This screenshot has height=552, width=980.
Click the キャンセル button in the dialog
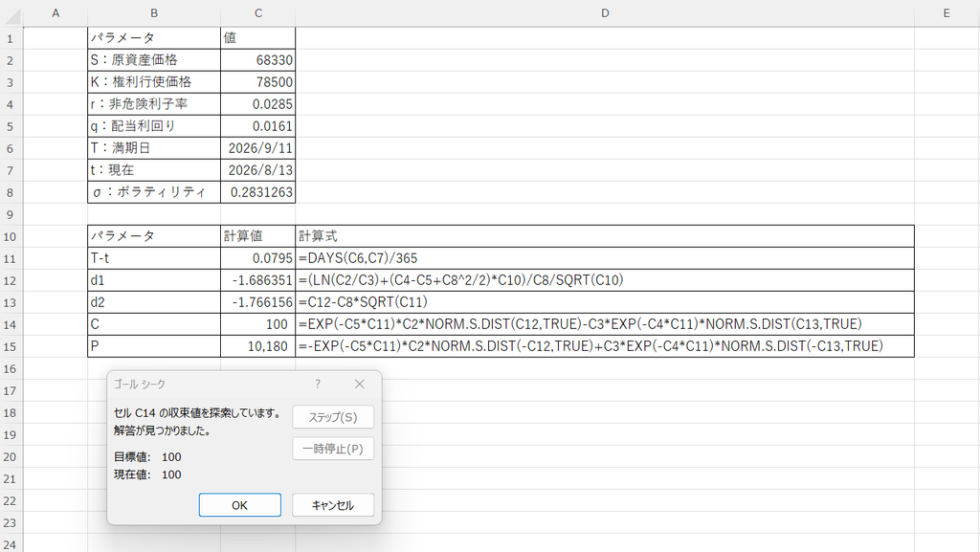click(x=333, y=505)
